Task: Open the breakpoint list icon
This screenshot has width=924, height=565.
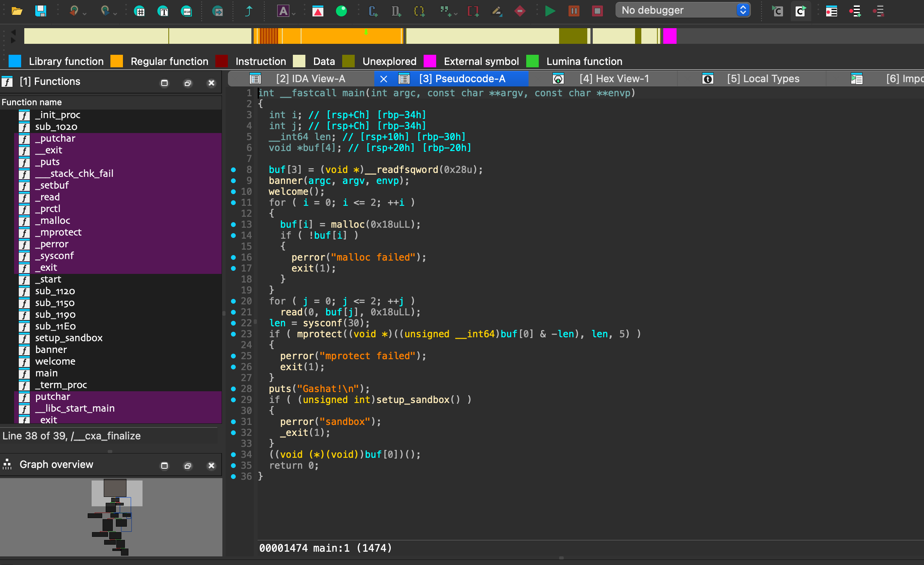Action: (831, 11)
